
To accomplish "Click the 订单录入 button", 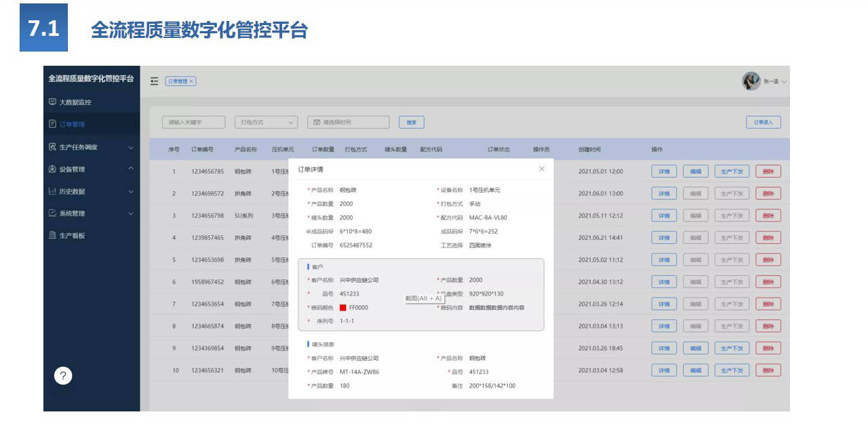I will tap(763, 123).
